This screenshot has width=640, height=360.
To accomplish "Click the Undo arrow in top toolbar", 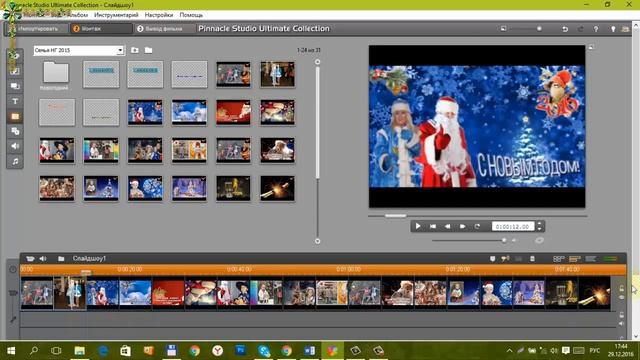I will 565,29.
